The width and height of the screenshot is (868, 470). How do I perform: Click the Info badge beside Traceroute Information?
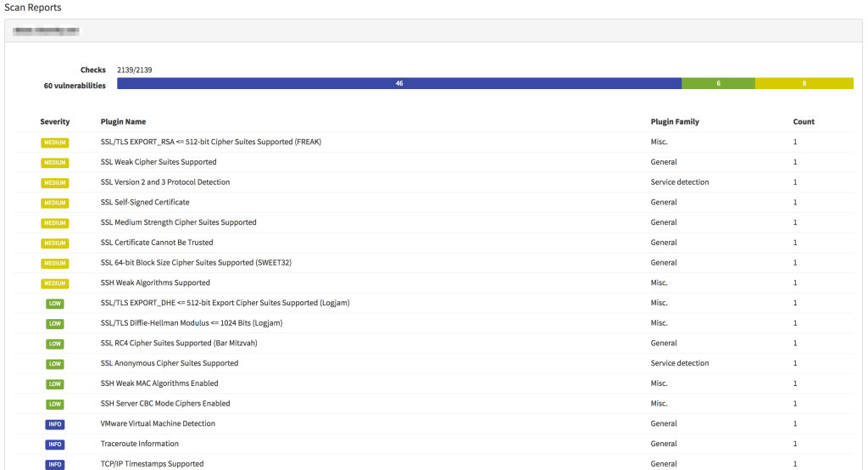55,445
